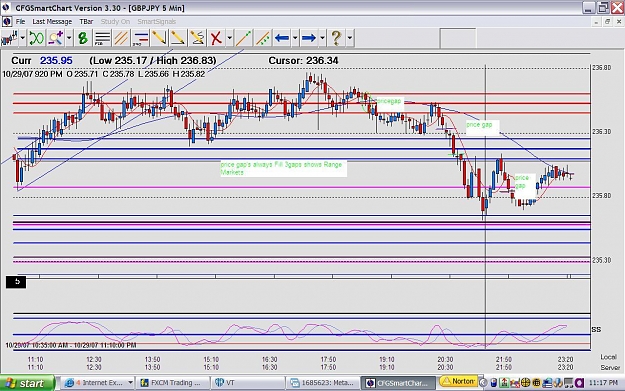Click the 'Cursor: 236.34' readout

pos(303,61)
